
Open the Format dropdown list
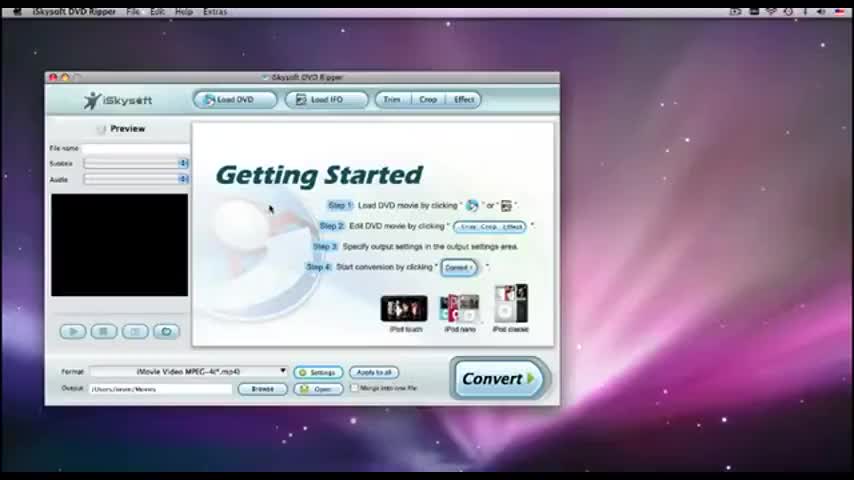tap(188, 372)
